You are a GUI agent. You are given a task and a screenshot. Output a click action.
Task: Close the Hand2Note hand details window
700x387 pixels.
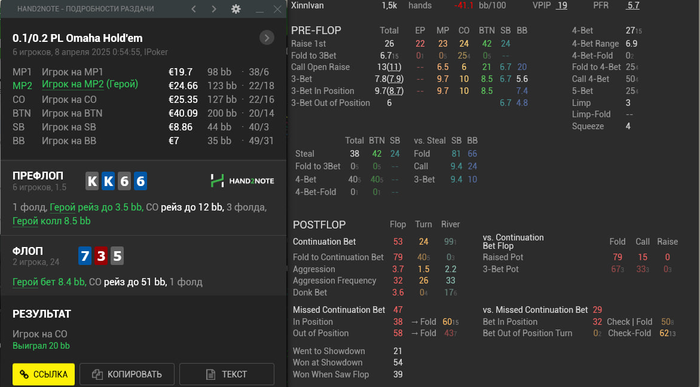[277, 9]
